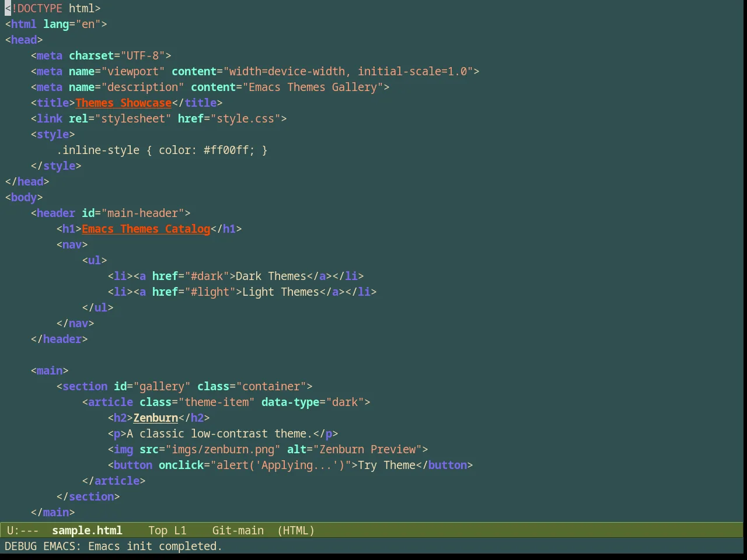Click the "Zenburn Preview" alt value
Viewport: 747px width, 560px height.
pos(367,449)
